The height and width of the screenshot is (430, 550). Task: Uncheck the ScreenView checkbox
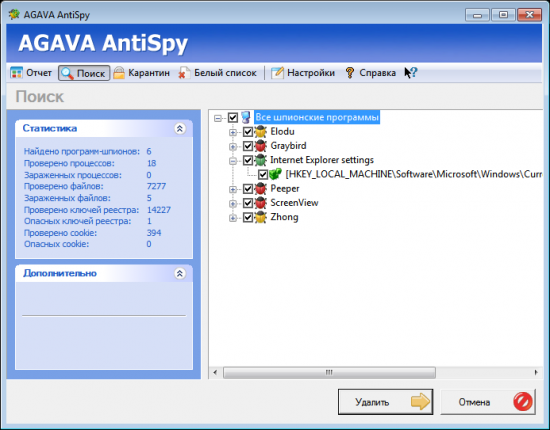248,203
